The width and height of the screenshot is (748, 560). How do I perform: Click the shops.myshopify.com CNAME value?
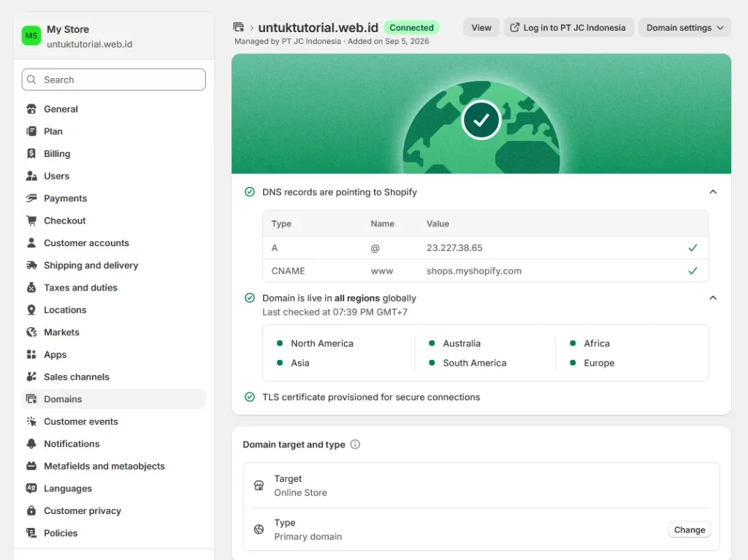[x=473, y=271]
